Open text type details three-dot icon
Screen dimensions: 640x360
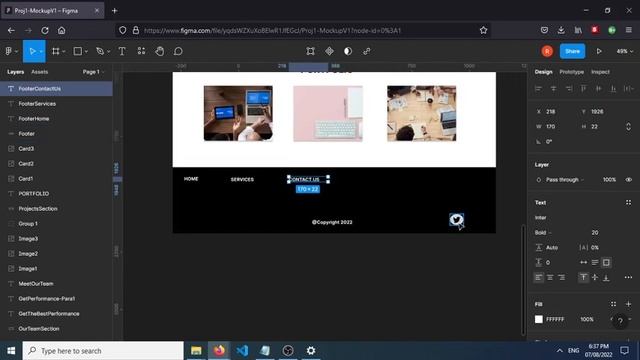(x=628, y=278)
